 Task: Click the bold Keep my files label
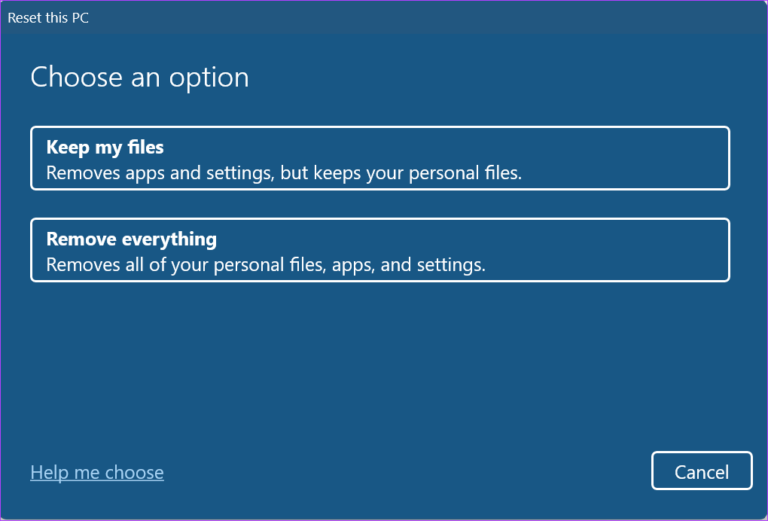[105, 147]
